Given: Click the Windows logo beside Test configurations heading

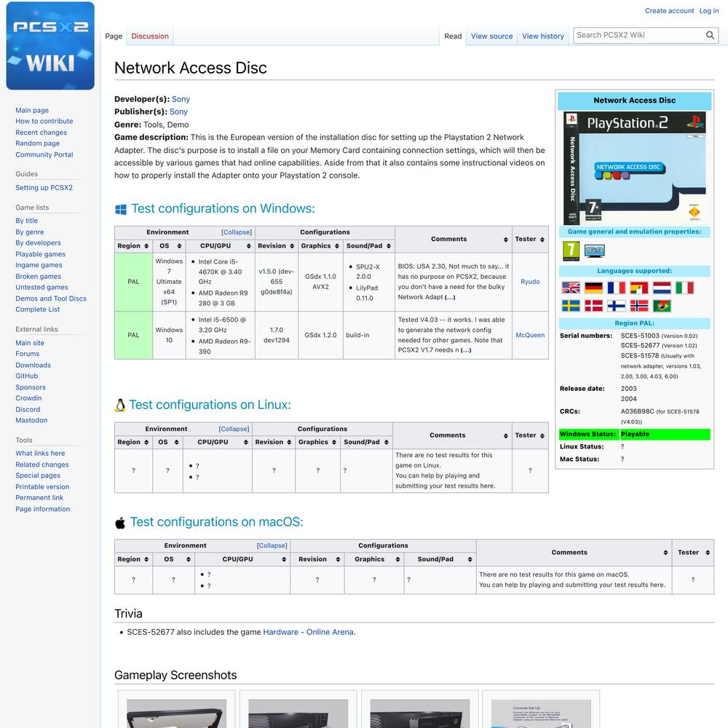Looking at the screenshot, I should click(x=121, y=210).
